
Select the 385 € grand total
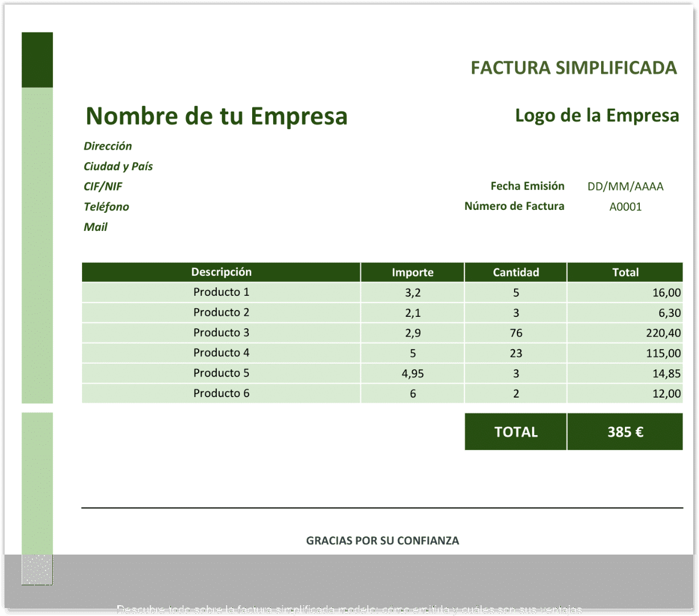point(625,432)
